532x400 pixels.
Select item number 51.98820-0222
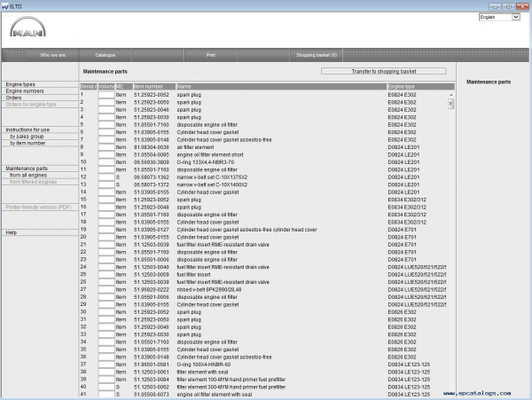[x=152, y=289]
